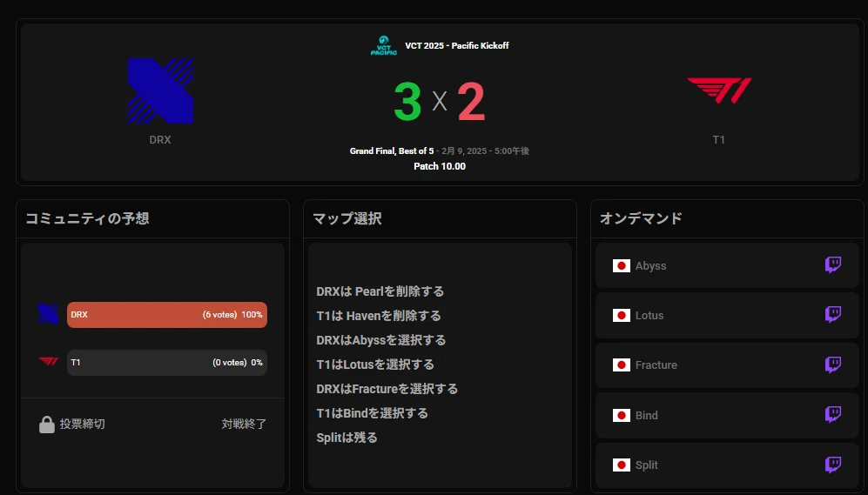Click the Patch 10.00 label
The width and height of the screenshot is (868, 495).
coord(440,166)
